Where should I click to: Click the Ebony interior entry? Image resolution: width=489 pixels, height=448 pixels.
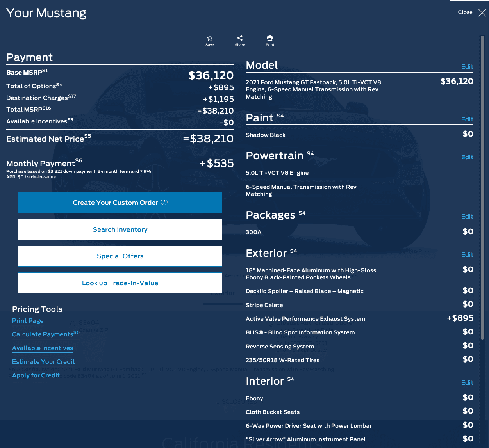[254, 398]
